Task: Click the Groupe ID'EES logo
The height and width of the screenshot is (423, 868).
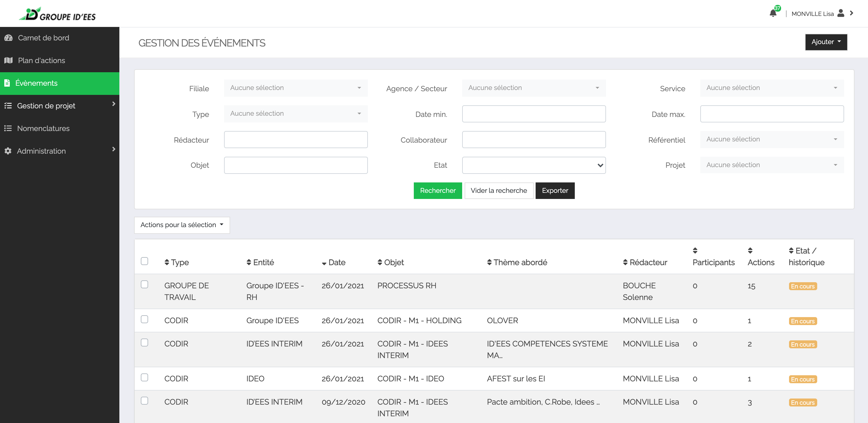Action: point(57,14)
